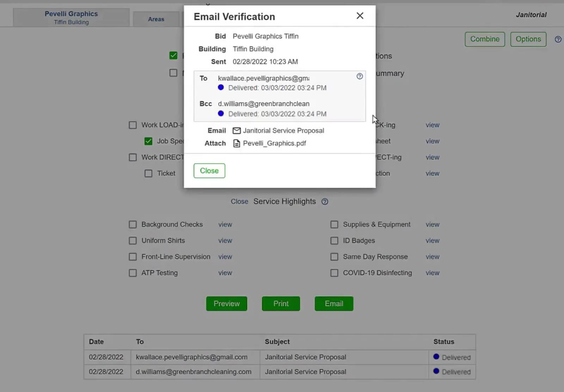Click the Date column header
This screenshot has width=564, height=392.
[96, 342]
